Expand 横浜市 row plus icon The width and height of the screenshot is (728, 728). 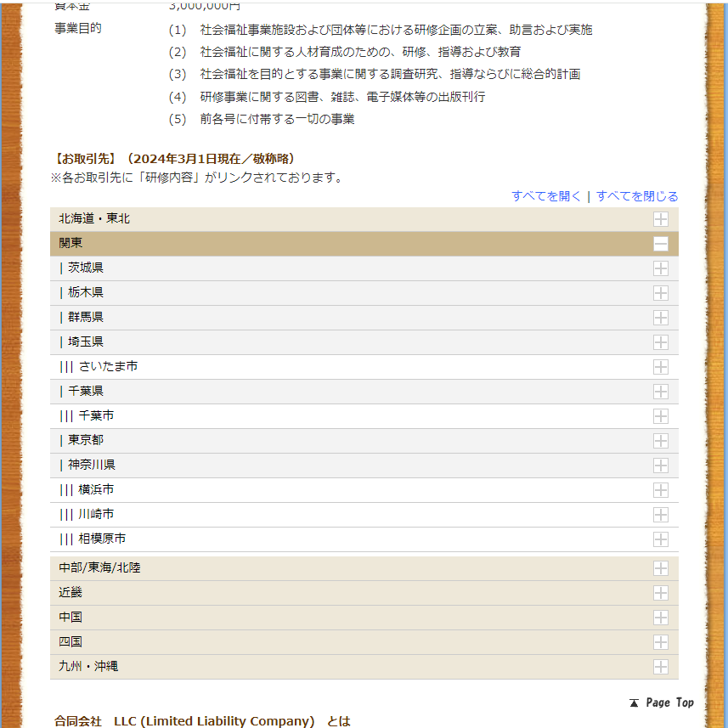[x=660, y=490]
